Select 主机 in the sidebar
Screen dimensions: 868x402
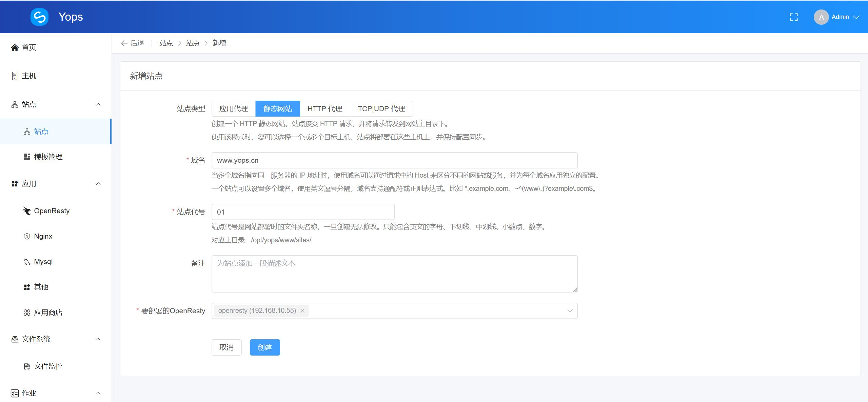(29, 76)
